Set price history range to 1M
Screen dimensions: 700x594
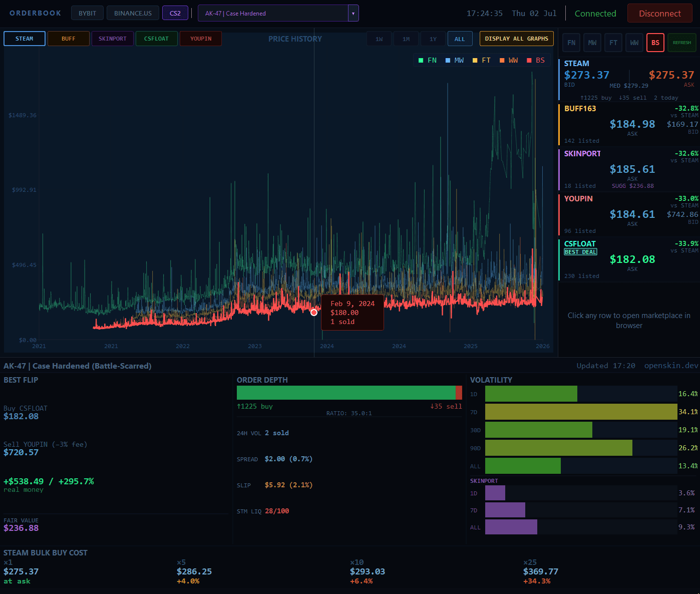pyautogui.click(x=406, y=39)
